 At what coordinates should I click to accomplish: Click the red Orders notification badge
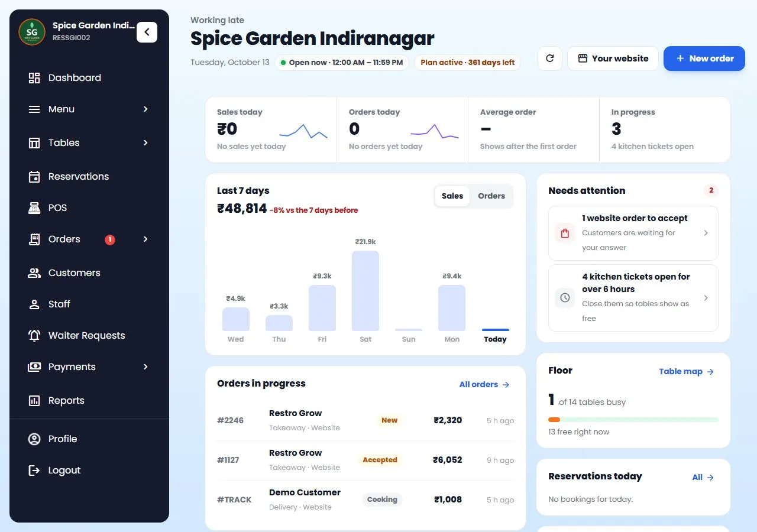coord(110,239)
